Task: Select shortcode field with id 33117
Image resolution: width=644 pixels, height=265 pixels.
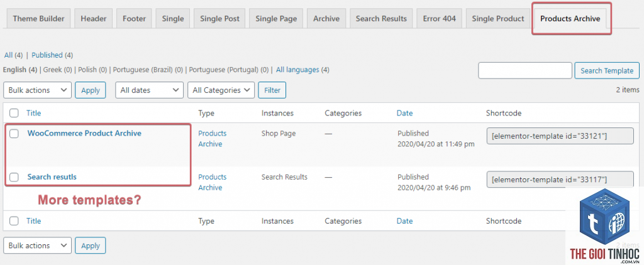Action: (x=560, y=179)
